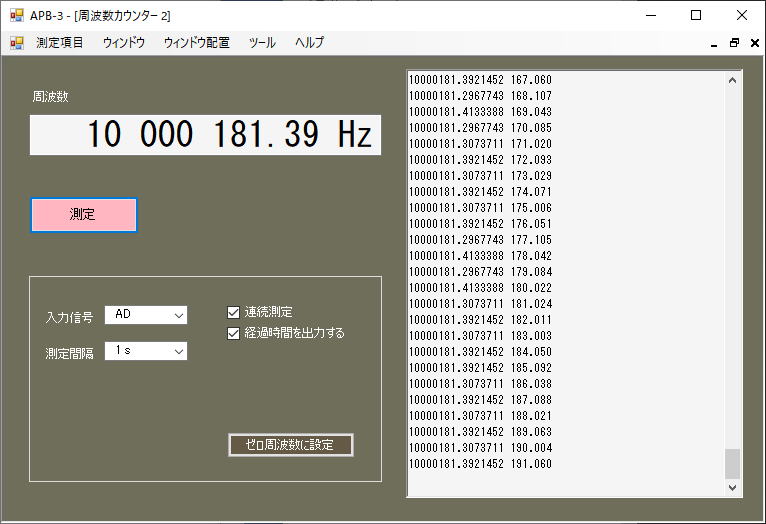The height and width of the screenshot is (524, 766).
Task: Click log row ending 188.021
Action: pyautogui.click(x=480, y=416)
